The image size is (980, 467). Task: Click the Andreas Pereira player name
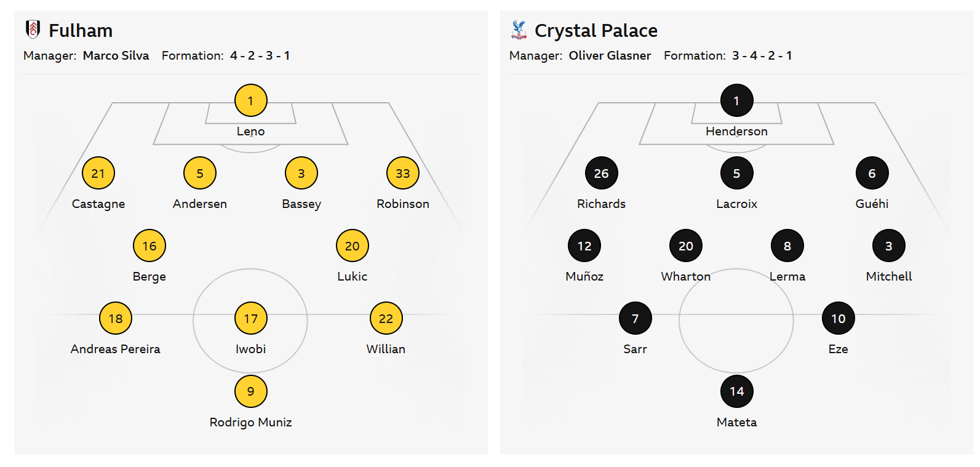tap(116, 349)
